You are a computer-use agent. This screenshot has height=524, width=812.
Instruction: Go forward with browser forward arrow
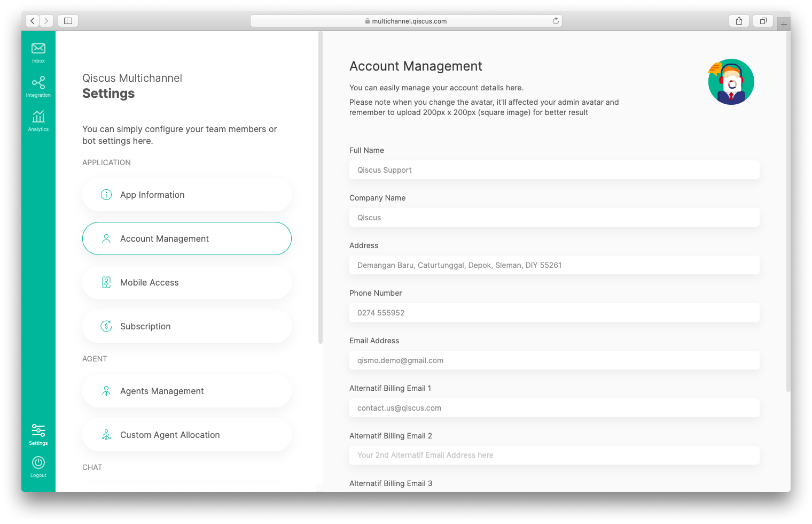click(x=46, y=21)
